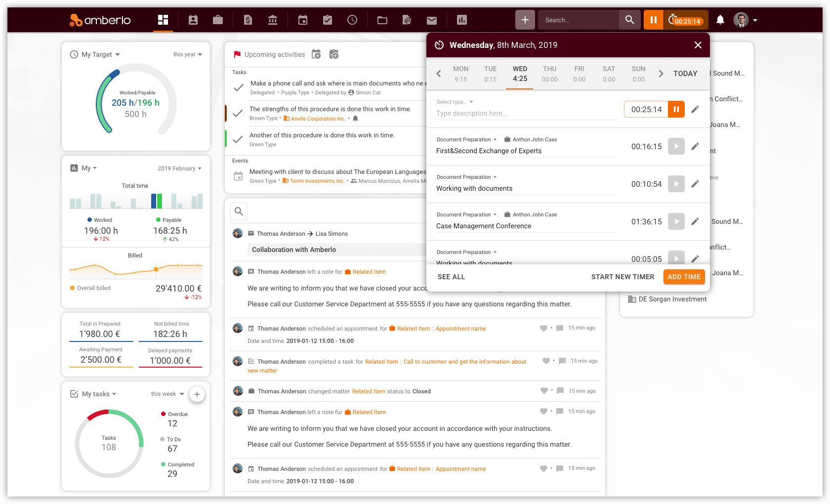Open the Calendar icon in navigation bar

tap(303, 20)
